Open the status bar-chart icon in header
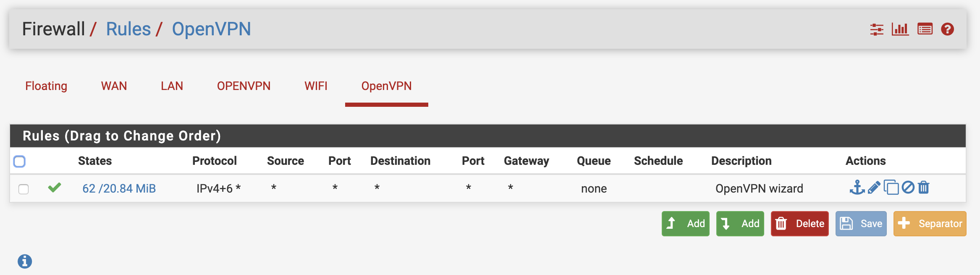The image size is (980, 275). (900, 29)
